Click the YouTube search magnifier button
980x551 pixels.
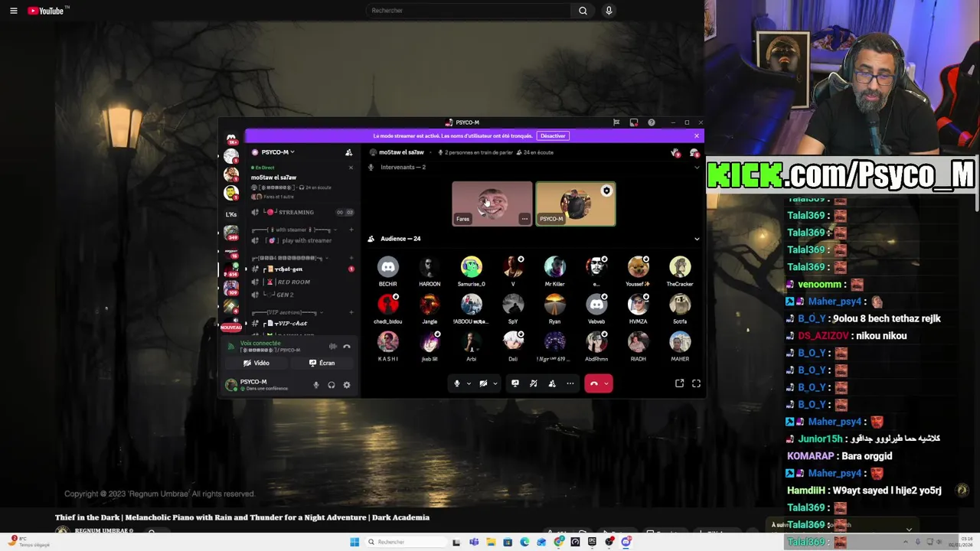pos(583,11)
